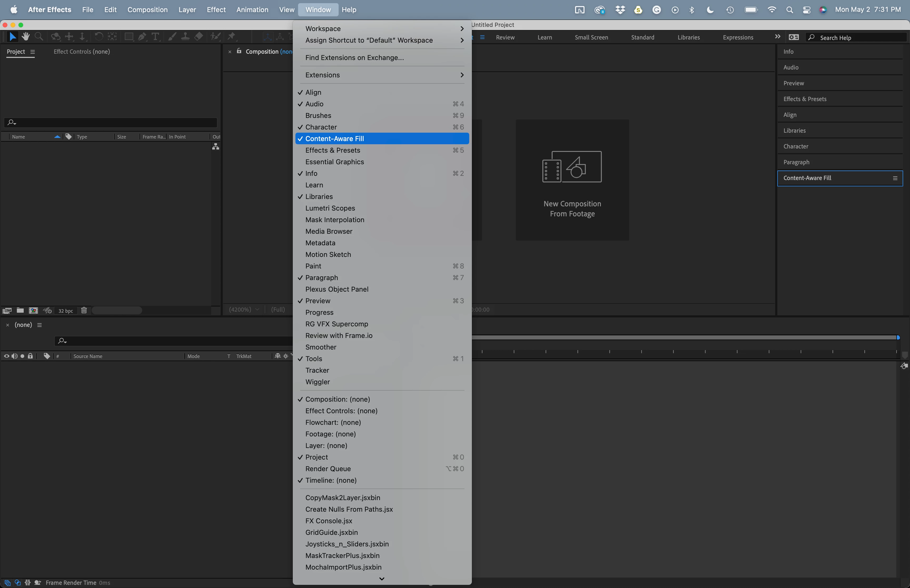Click New Composition From Footage
Screen dimensions: 910x588
pyautogui.click(x=572, y=180)
